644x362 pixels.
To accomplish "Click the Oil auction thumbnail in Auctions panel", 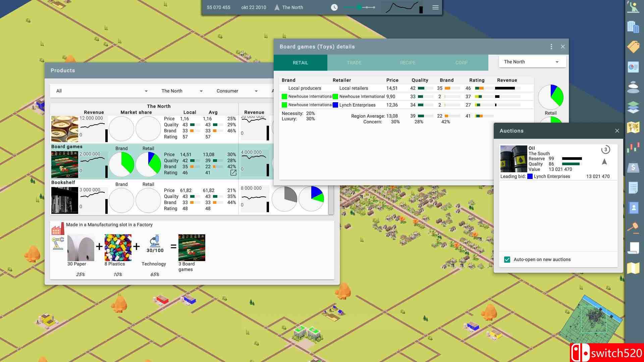I will [x=513, y=158].
